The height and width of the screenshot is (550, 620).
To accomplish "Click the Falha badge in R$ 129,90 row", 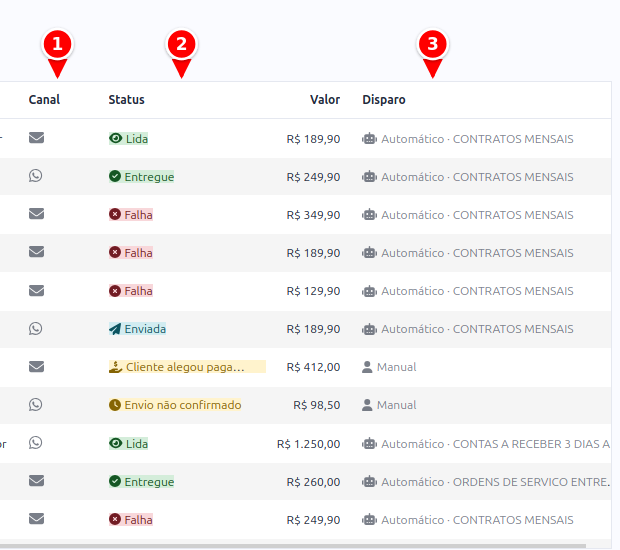I will click(131, 291).
